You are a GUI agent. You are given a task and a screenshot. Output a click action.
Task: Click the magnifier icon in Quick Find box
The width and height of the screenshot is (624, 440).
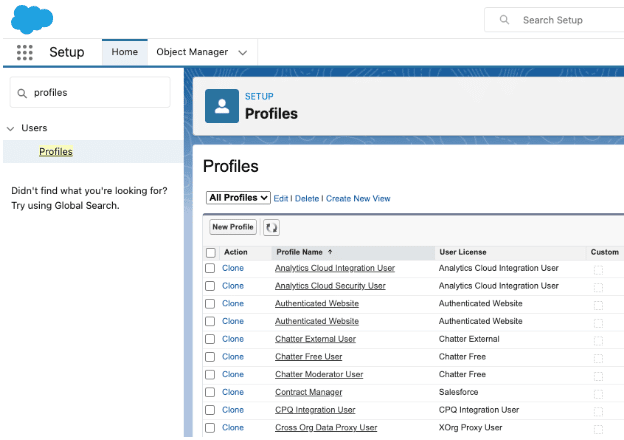(x=22, y=93)
